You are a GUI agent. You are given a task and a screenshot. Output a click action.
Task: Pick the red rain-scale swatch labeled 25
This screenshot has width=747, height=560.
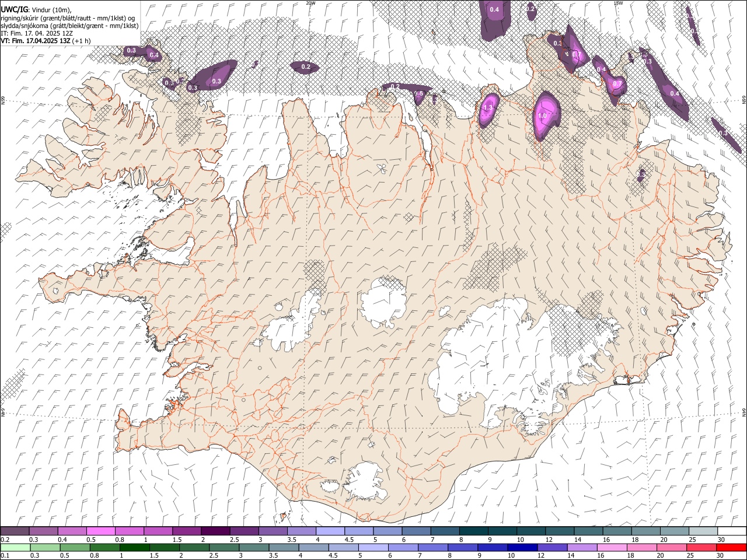701,547
